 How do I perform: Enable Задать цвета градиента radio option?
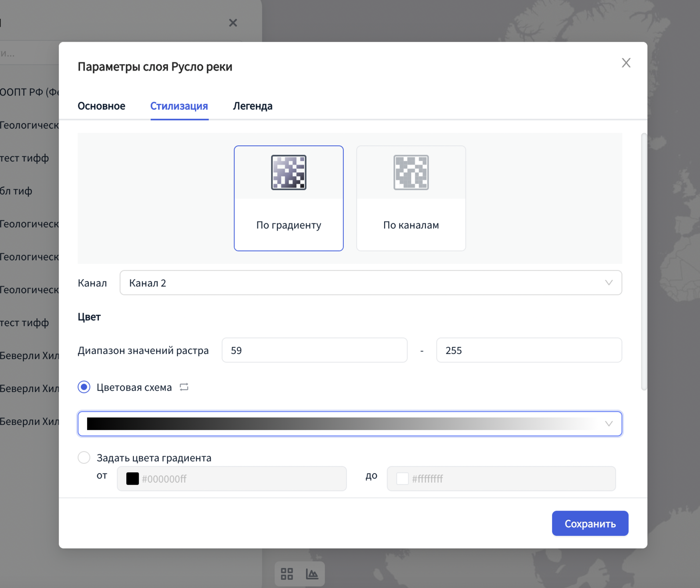84,458
